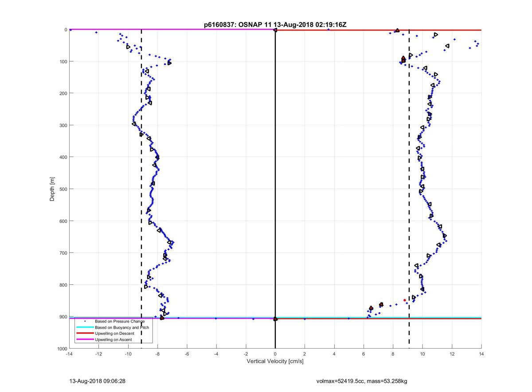Click the velocity axis tick label '10'

(x=422, y=354)
